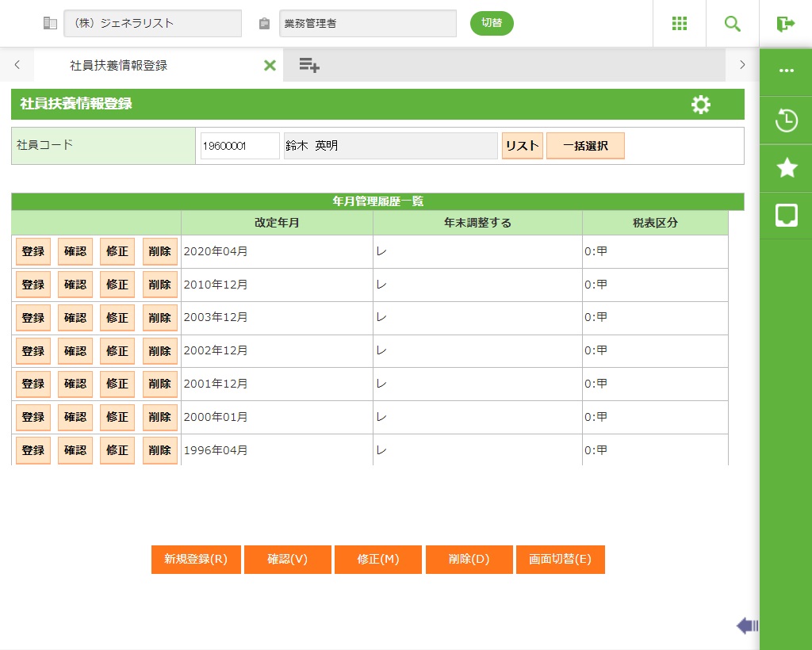Image resolution: width=812 pixels, height=650 pixels.
Task: Click 修正 on the 2020年04月 row
Action: 117,251
